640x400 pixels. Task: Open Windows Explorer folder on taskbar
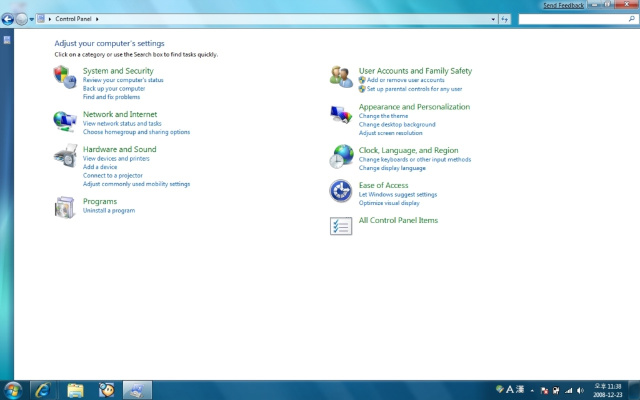(x=75, y=390)
